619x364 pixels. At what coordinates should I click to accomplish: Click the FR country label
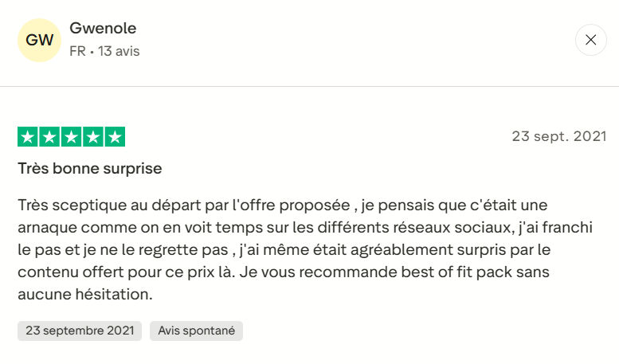coord(77,51)
